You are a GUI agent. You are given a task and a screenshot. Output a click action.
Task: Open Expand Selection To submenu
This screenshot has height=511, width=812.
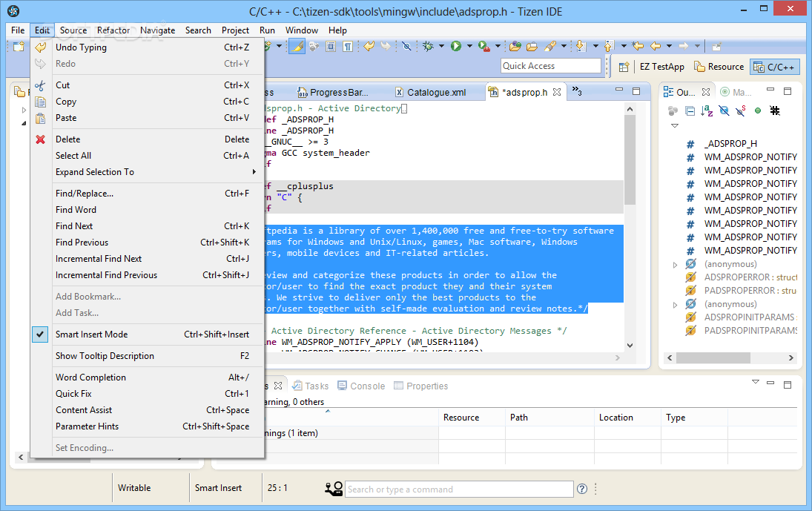147,172
